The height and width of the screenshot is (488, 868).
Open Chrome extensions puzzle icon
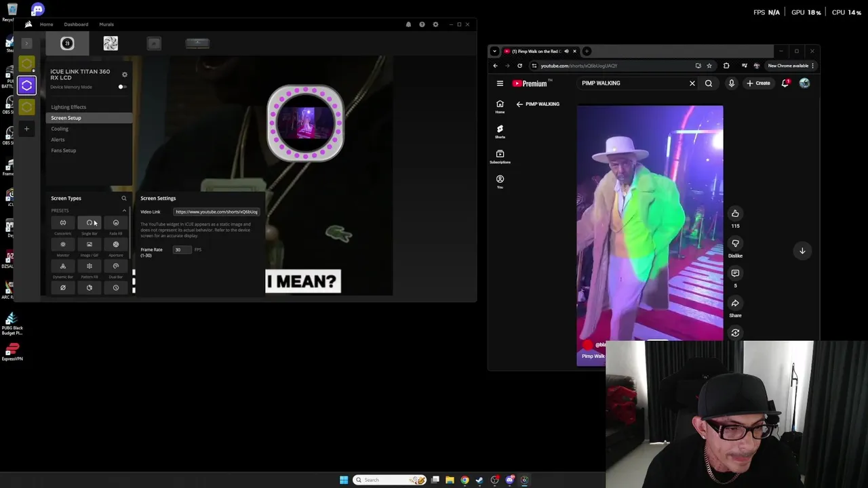(726, 66)
